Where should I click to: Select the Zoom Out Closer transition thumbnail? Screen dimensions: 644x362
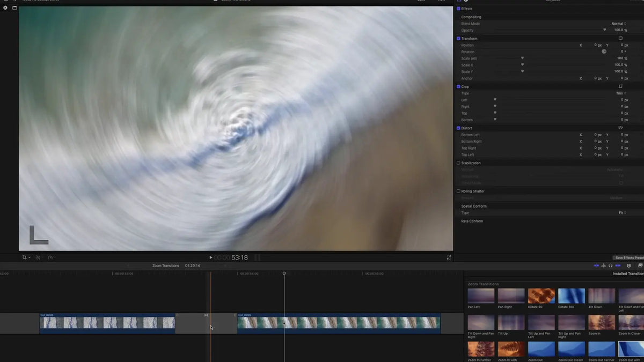(571, 349)
